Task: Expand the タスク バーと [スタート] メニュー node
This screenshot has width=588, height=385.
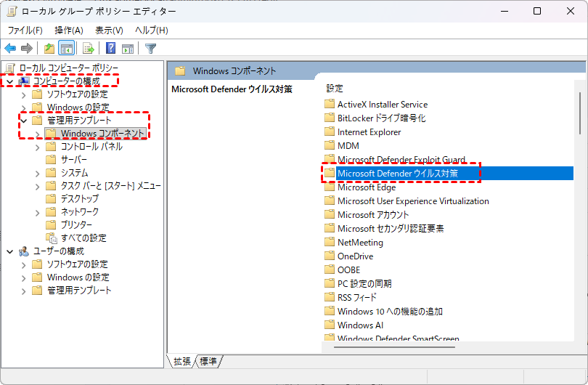Action: (x=38, y=186)
